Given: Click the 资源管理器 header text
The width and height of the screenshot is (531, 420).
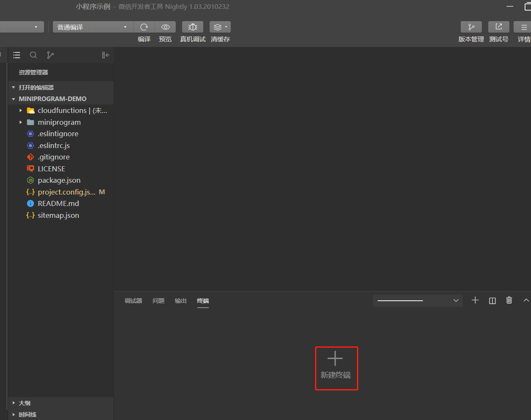Looking at the screenshot, I should point(33,72).
